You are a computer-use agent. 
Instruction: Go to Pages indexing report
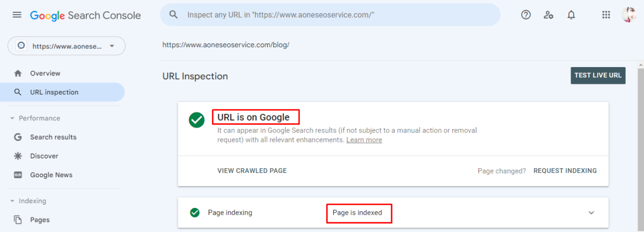[40, 220]
